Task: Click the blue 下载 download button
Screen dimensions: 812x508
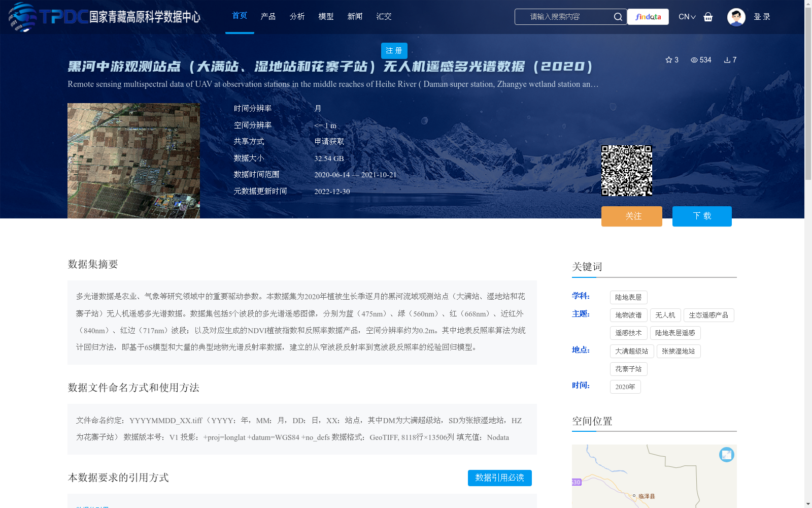Action: point(702,216)
